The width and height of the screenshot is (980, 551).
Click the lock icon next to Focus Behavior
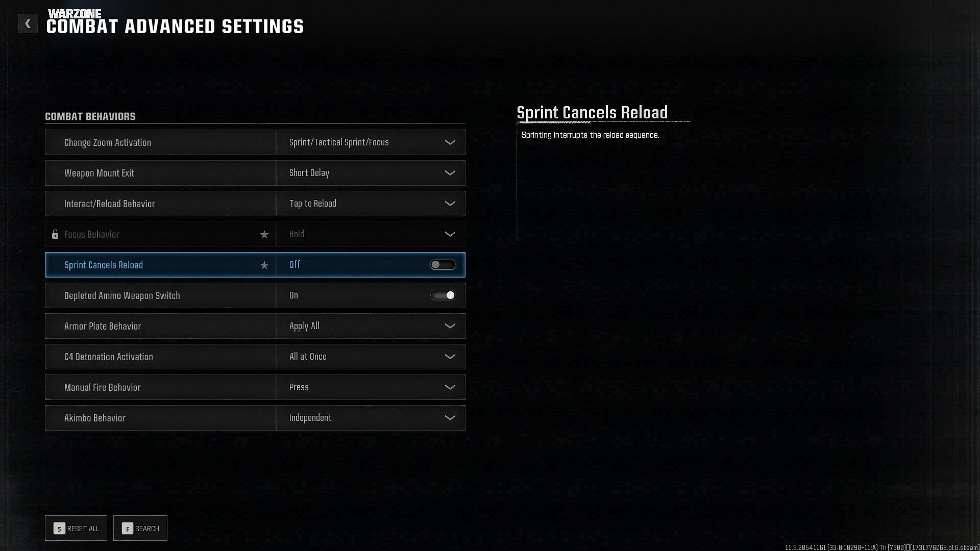[55, 234]
